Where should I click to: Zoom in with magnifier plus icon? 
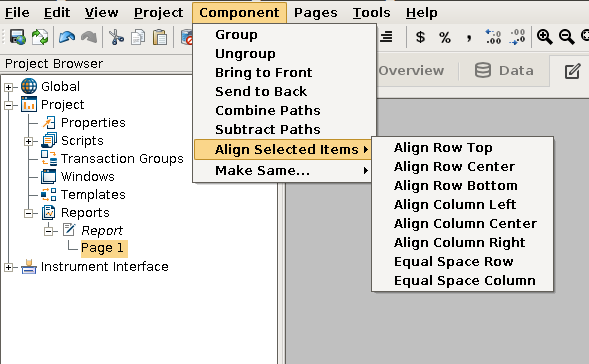coord(544,37)
